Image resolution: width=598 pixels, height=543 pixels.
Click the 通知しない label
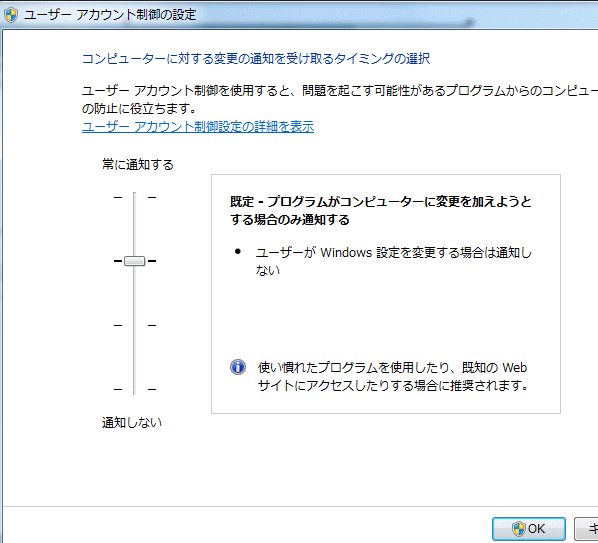tap(132, 423)
